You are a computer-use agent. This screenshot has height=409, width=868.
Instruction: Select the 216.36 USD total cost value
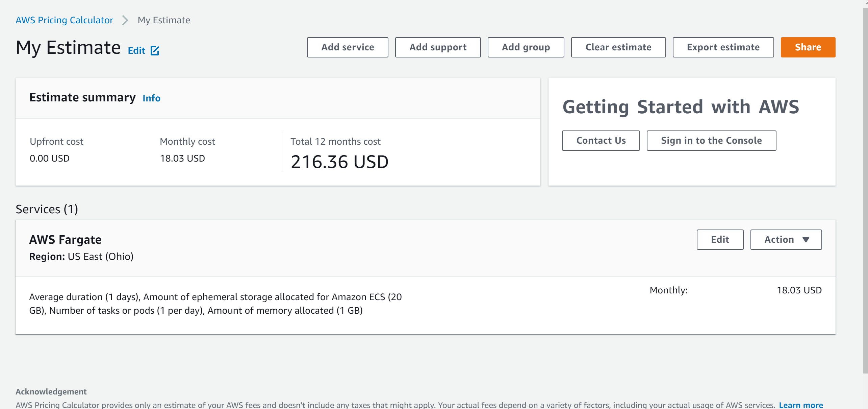[339, 162]
